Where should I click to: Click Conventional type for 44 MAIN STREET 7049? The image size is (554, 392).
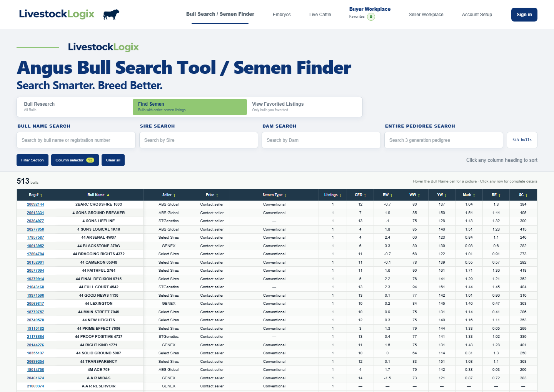click(274, 312)
